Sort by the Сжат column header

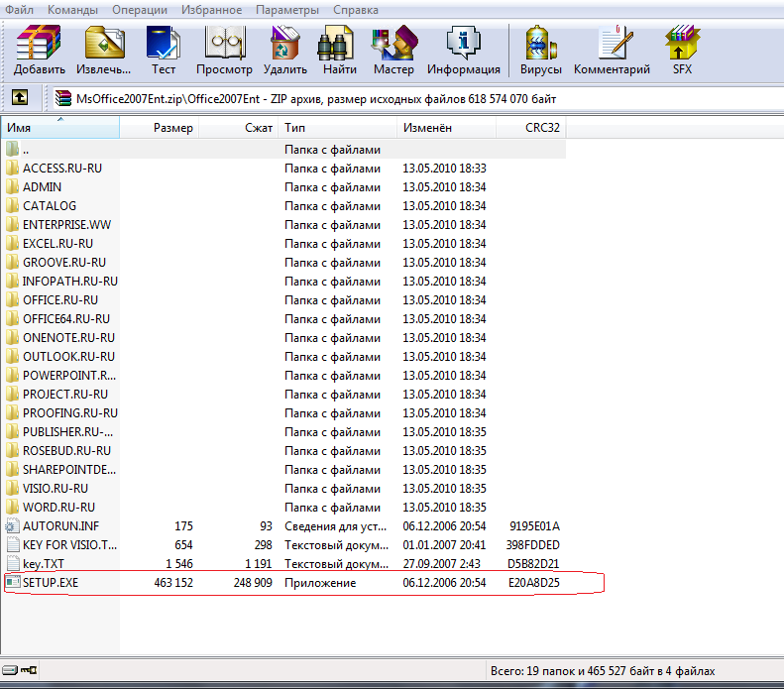coord(240,128)
